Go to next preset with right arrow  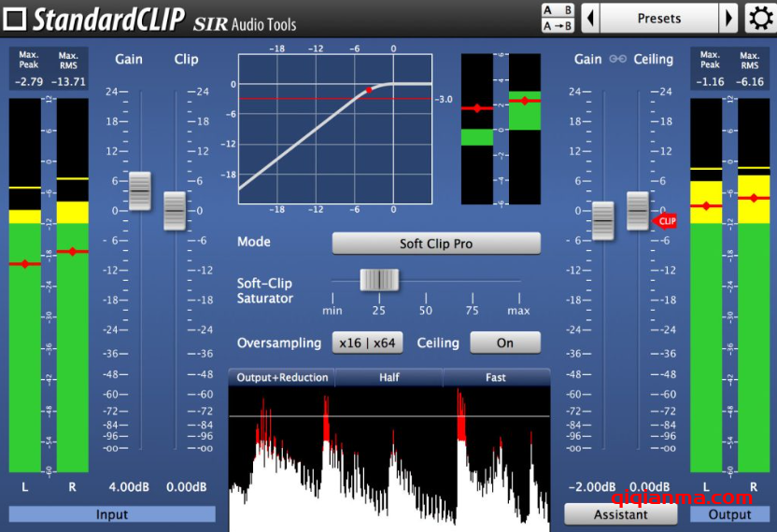(728, 19)
